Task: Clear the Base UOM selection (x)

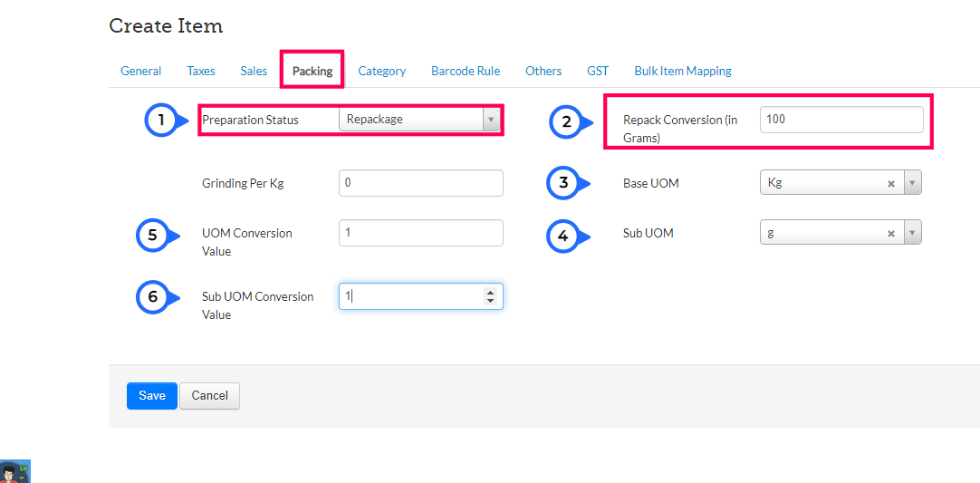Action: coord(891,183)
